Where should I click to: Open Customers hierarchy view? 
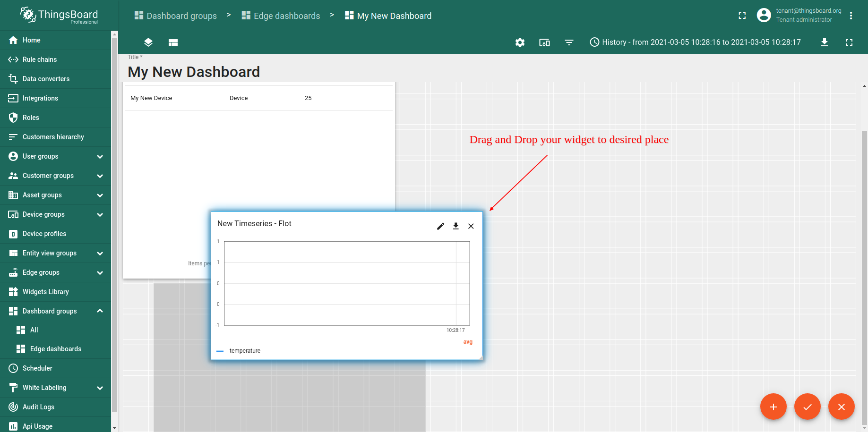(55, 137)
